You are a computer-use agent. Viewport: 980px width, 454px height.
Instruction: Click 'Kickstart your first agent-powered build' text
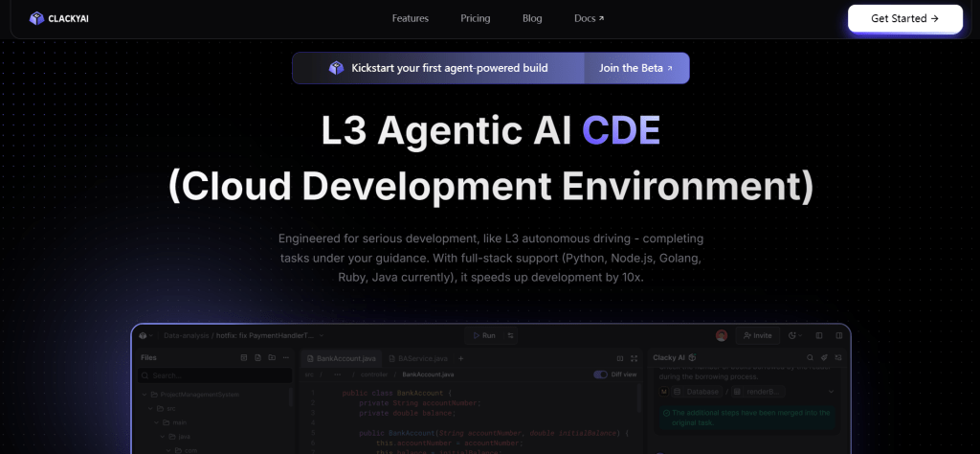click(x=450, y=68)
